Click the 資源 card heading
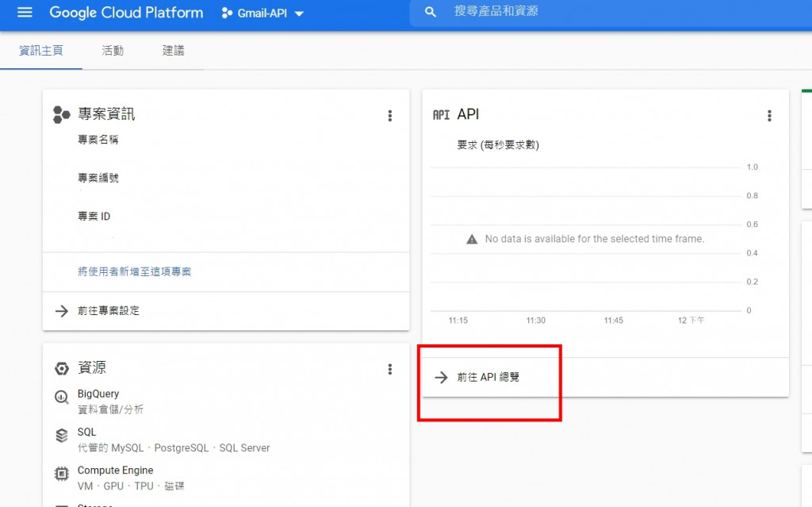Screen dimensions: 812x507 click(x=92, y=367)
